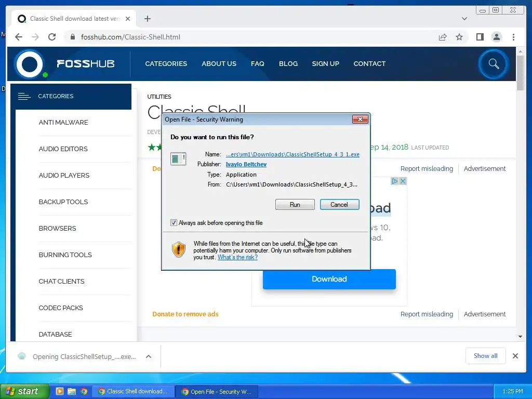The width and height of the screenshot is (532, 399).
Task: Select BROWSERS category
Action: coord(57,229)
